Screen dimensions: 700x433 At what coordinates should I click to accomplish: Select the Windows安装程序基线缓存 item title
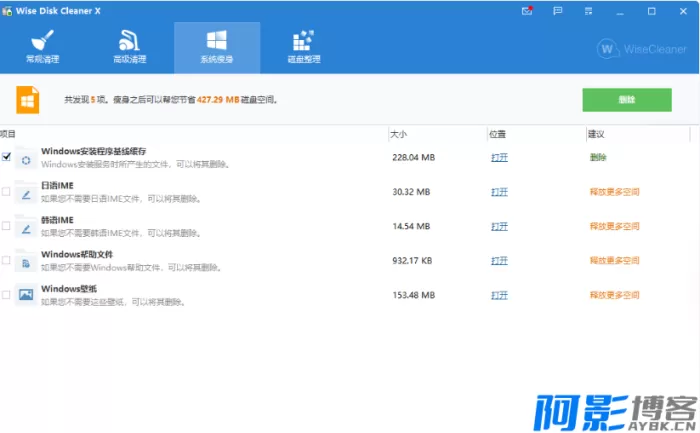coord(94,151)
